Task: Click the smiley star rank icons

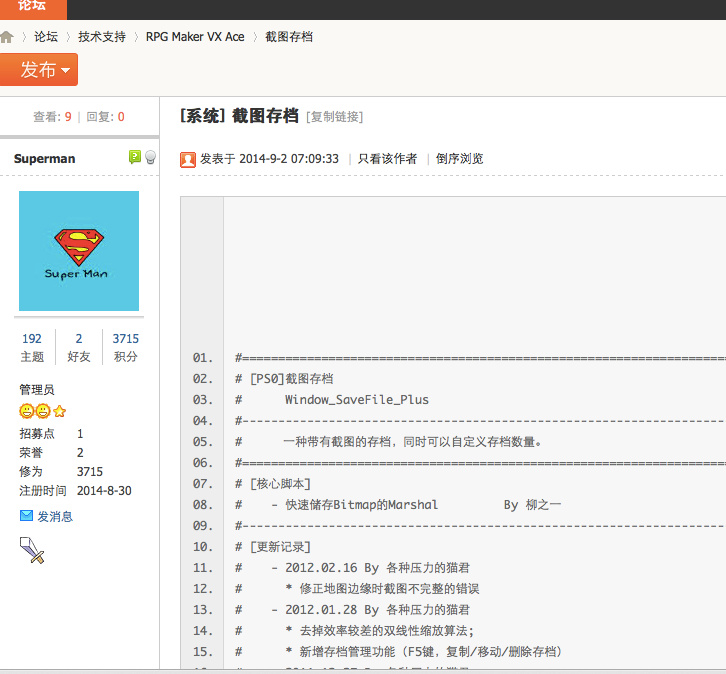Action: point(43,411)
